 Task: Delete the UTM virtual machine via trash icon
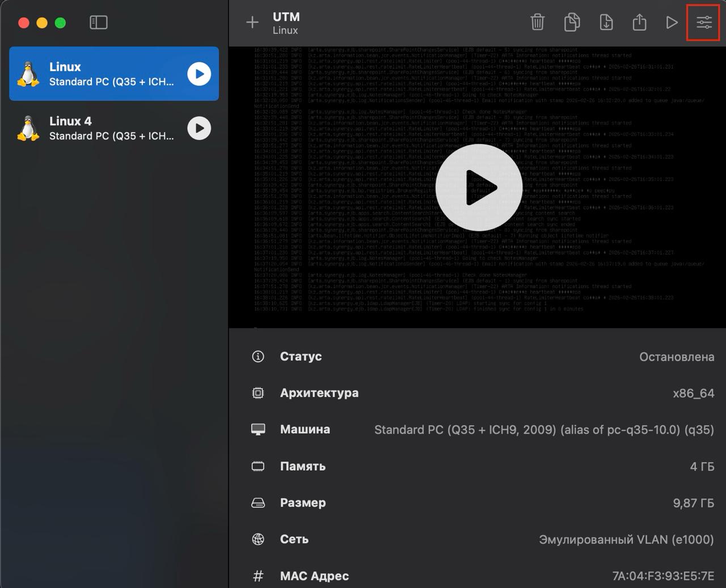[x=537, y=23]
